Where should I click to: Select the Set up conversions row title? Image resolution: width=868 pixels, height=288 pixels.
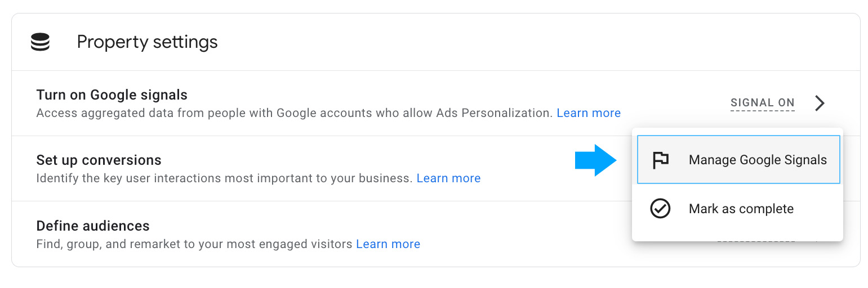click(99, 160)
